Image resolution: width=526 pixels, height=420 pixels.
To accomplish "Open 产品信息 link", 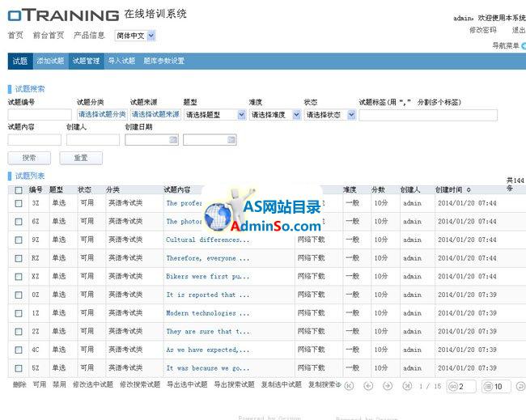I will [x=89, y=36].
